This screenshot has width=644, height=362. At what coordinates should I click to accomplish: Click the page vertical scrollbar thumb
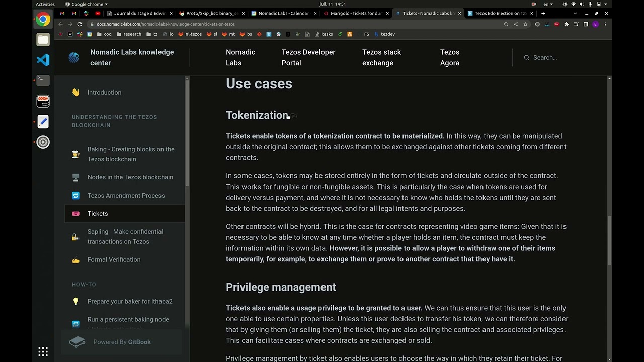609,240
